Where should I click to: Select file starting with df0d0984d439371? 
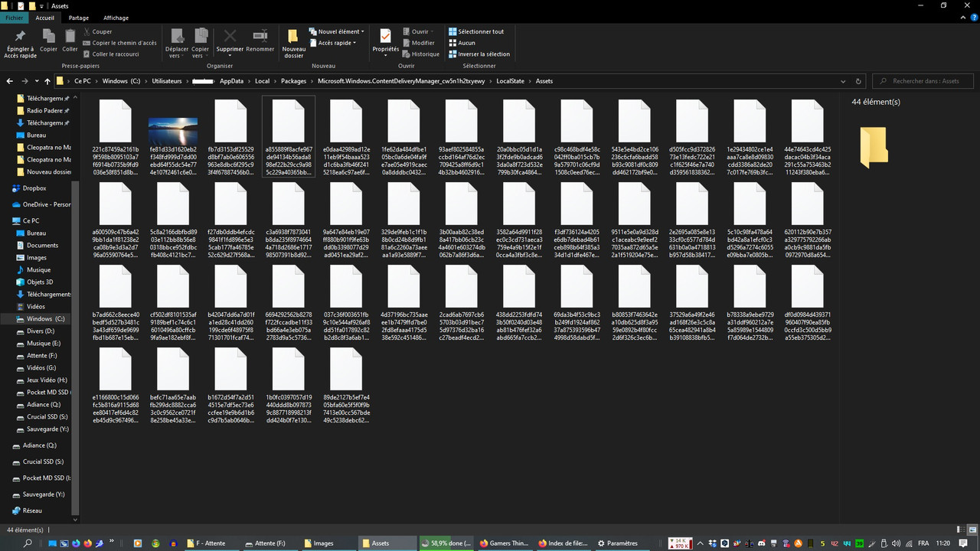[x=808, y=303]
